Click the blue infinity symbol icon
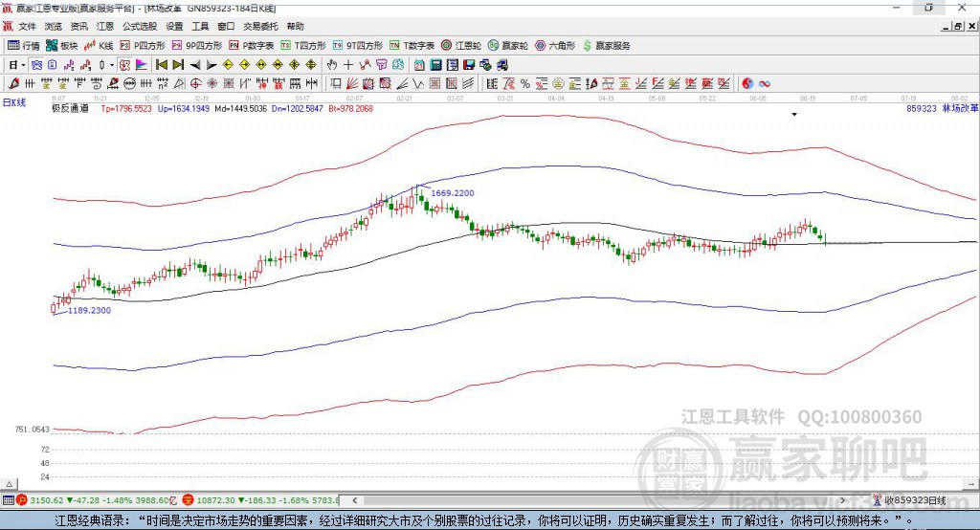This screenshot has width=980, height=530. pyautogui.click(x=765, y=83)
